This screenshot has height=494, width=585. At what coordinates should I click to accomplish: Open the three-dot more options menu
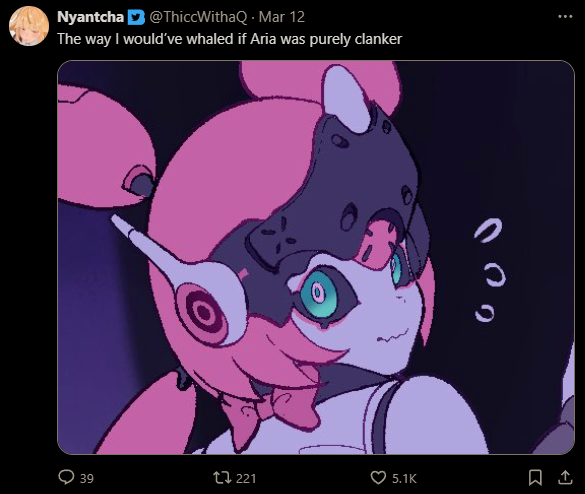tap(565, 16)
